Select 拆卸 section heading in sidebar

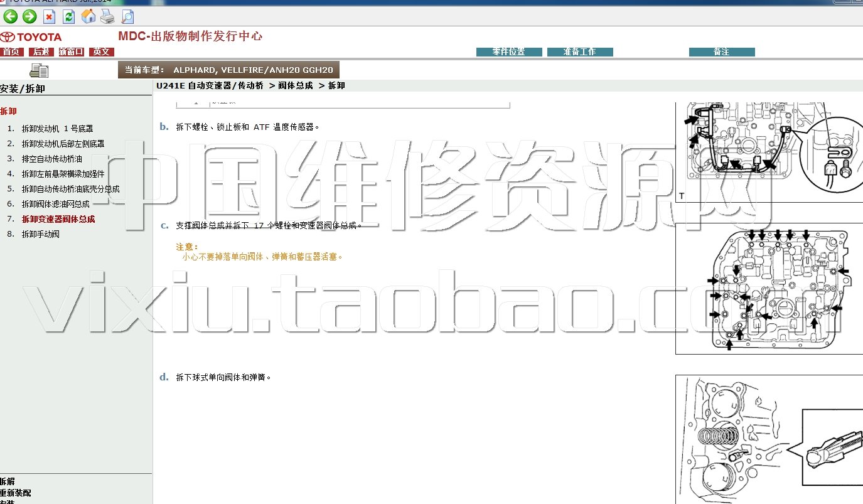(x=9, y=111)
